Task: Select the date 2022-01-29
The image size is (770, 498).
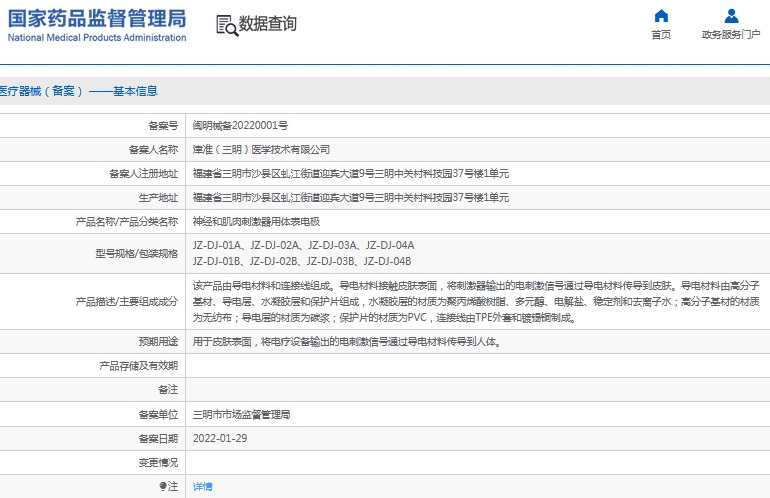Action: [x=220, y=439]
